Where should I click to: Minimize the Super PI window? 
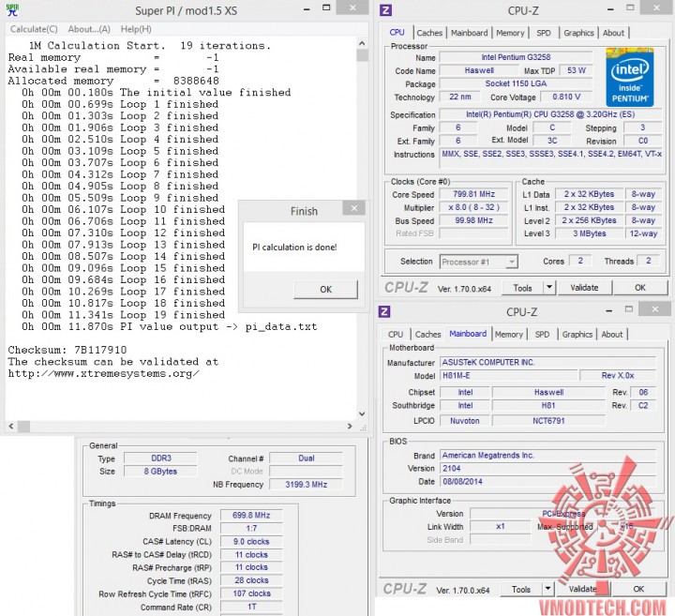pyautogui.click(x=307, y=9)
